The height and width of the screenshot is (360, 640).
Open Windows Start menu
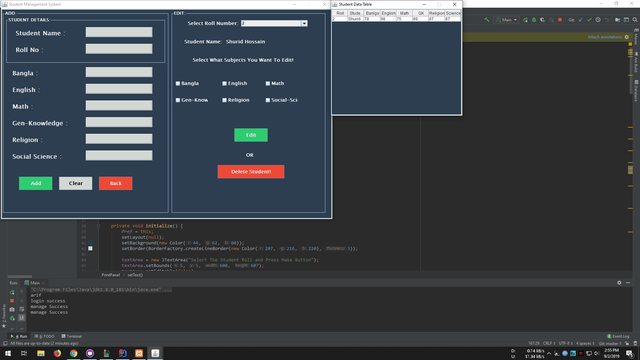(x=8, y=353)
